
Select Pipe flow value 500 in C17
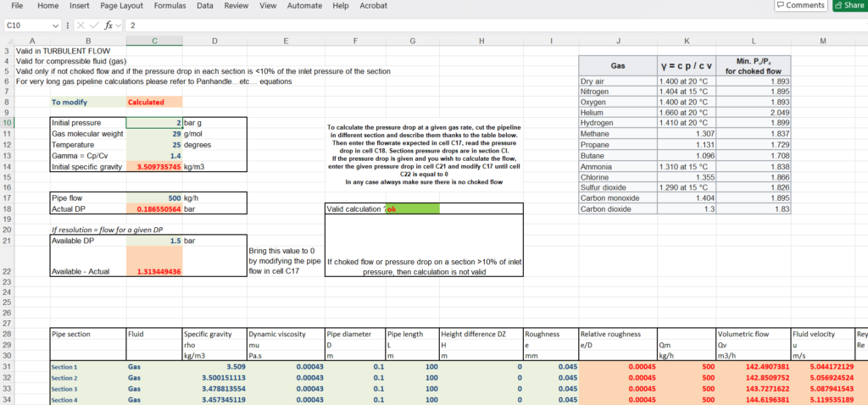tap(154, 197)
